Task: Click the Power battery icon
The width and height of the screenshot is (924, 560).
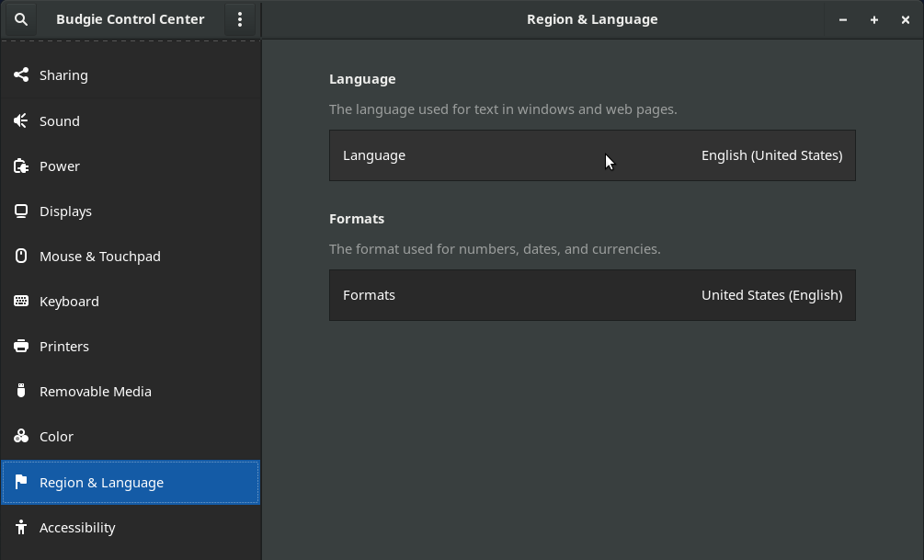Action: click(x=21, y=166)
